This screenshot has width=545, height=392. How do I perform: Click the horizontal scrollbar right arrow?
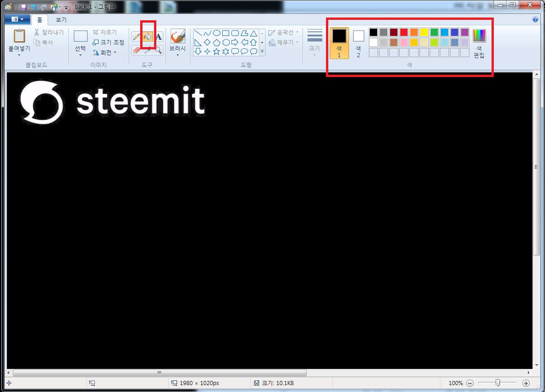click(x=529, y=373)
